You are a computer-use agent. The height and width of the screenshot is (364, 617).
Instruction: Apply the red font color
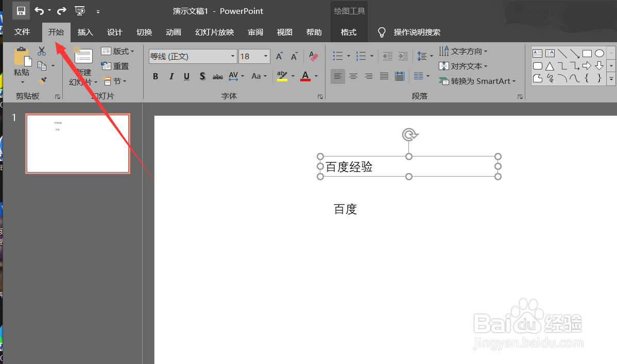(x=305, y=76)
